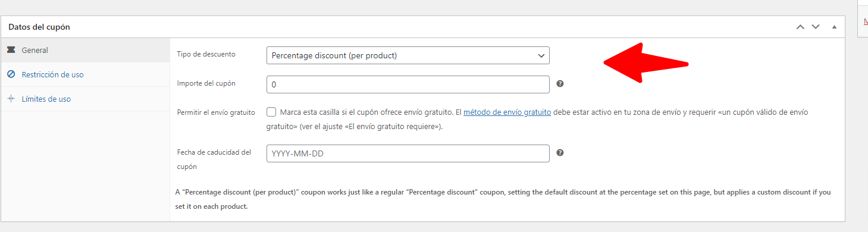Move Datos del cupón panel down arrow
This screenshot has height=232, width=868.
point(816,27)
